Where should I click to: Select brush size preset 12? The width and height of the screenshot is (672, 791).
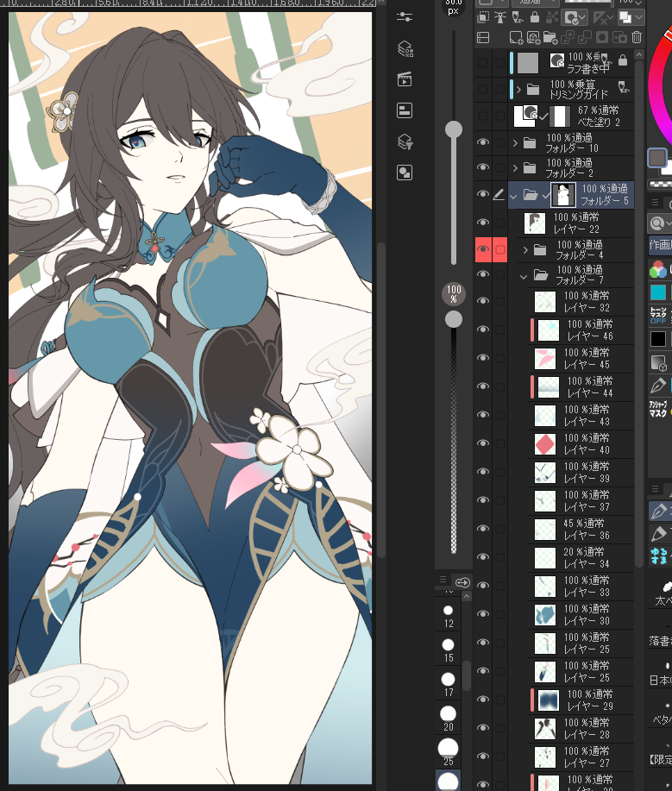pyautogui.click(x=448, y=616)
